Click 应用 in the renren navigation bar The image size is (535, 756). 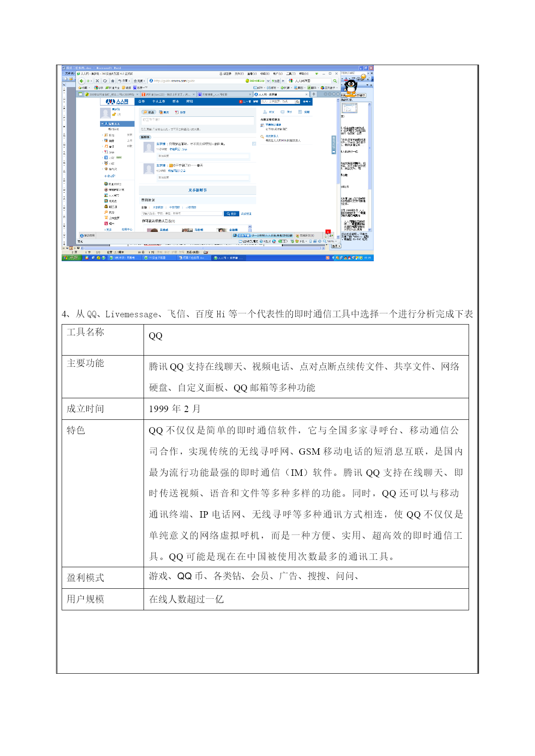tap(190, 102)
